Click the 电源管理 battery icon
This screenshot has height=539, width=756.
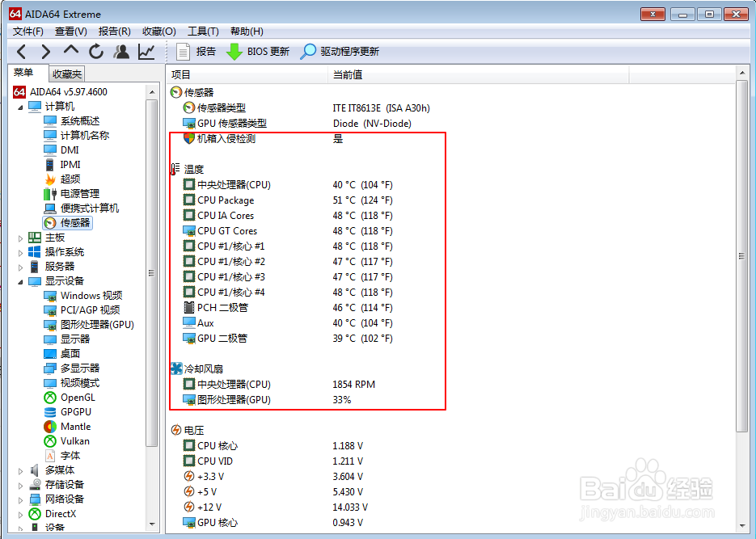click(x=50, y=194)
